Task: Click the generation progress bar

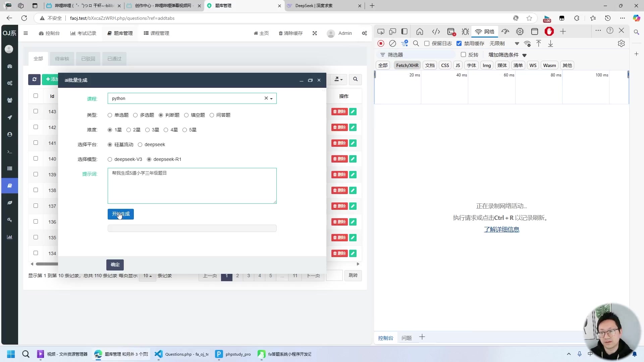Action: [192, 229]
